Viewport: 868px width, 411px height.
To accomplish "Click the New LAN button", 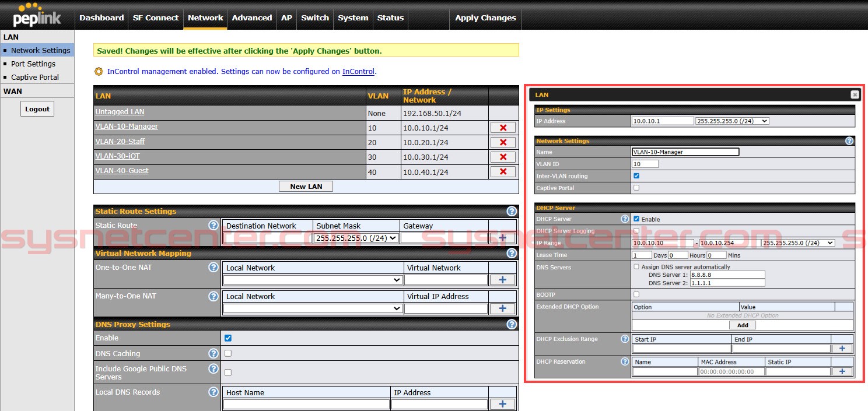I will point(306,187).
